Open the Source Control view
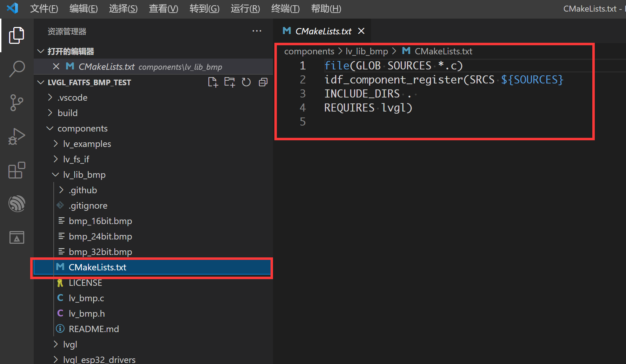The height and width of the screenshot is (364, 626). tap(16, 103)
